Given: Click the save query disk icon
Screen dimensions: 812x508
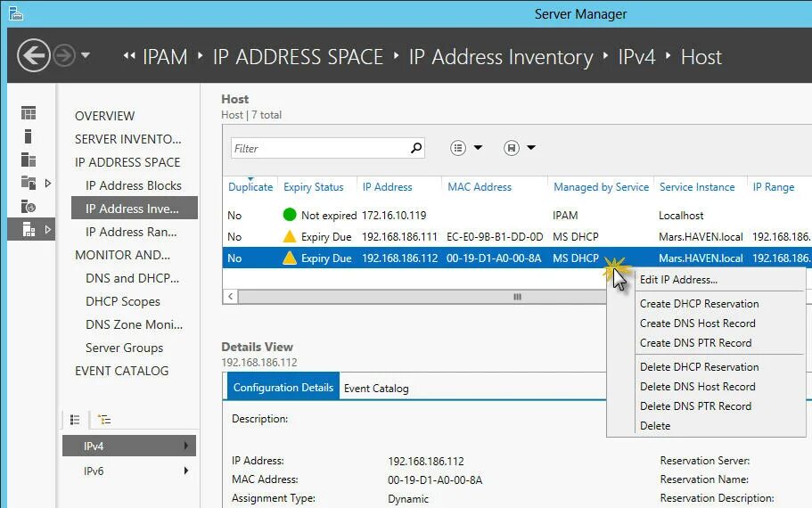Looking at the screenshot, I should [x=511, y=148].
